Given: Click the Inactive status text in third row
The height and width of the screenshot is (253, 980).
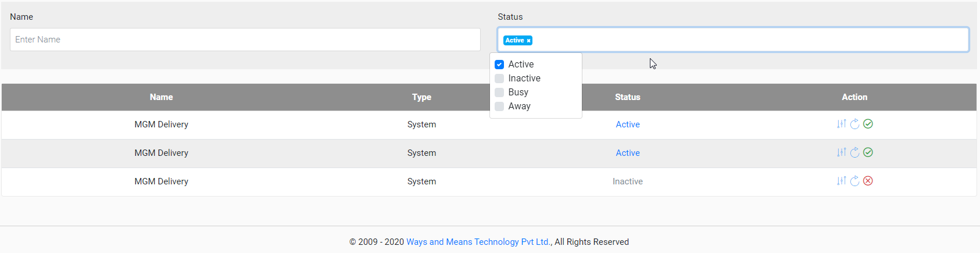Looking at the screenshot, I should (x=627, y=181).
